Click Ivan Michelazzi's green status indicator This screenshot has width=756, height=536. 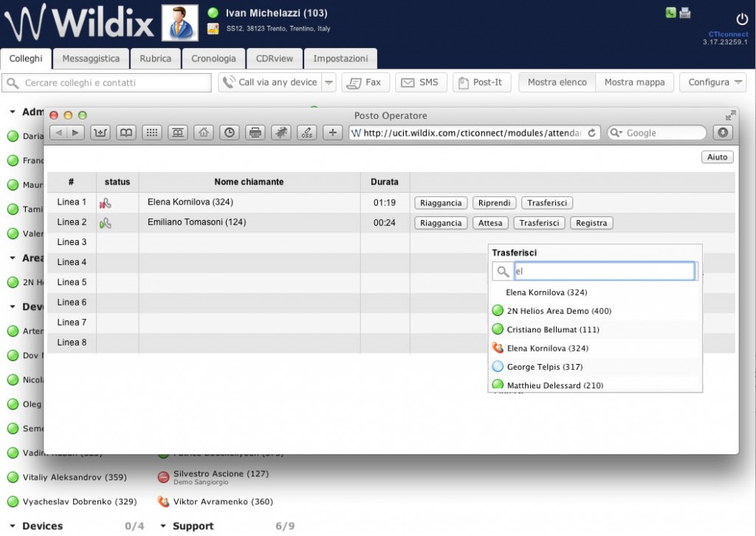[x=213, y=13]
